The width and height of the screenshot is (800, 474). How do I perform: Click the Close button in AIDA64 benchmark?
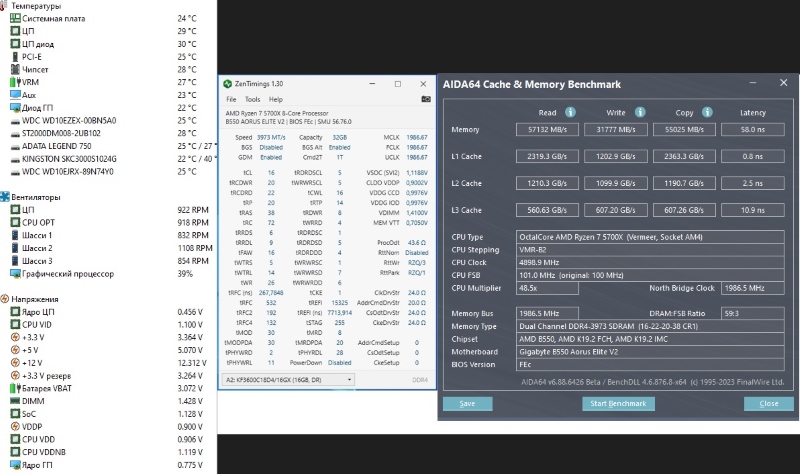(x=769, y=404)
